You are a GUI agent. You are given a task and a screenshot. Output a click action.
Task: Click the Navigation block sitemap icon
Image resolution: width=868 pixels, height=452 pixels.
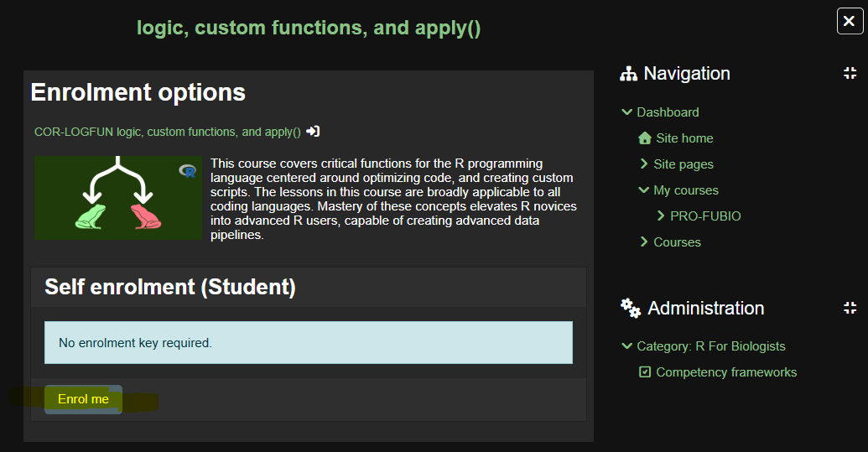coord(628,74)
